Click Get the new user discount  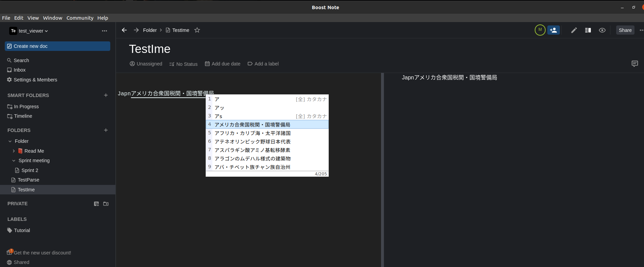point(39,252)
